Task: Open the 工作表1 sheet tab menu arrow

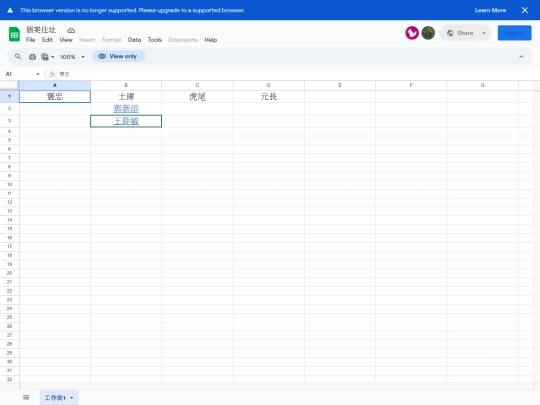Action: click(72, 398)
